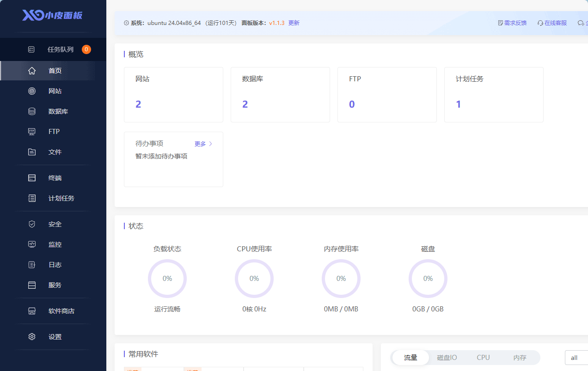This screenshot has width=588, height=371.
Task: Click the FTP monitor icon in sidebar
Action: click(32, 132)
